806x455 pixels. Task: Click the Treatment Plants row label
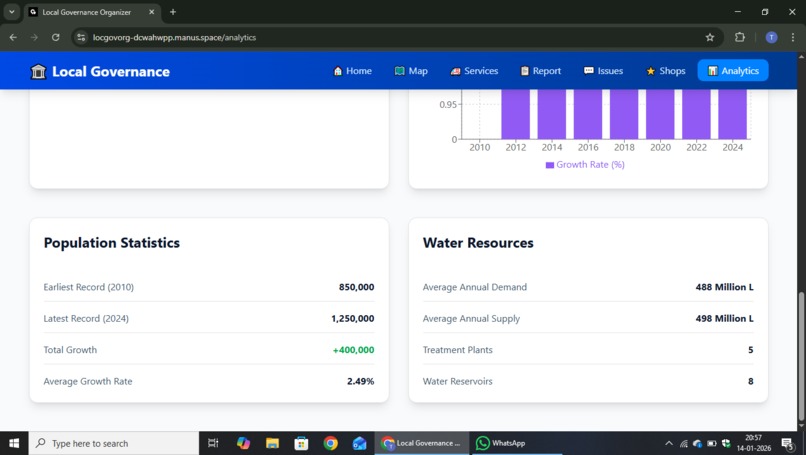(x=457, y=350)
